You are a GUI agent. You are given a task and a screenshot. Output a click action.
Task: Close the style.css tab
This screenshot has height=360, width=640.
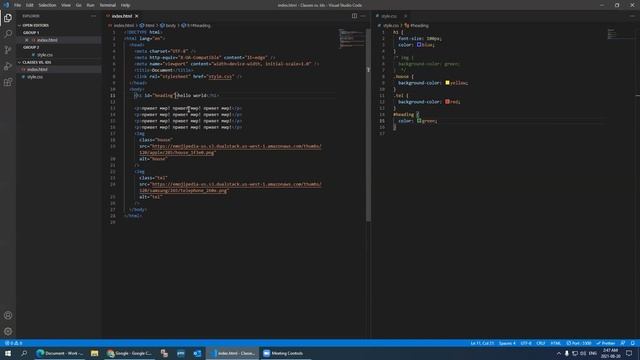pos(405,16)
